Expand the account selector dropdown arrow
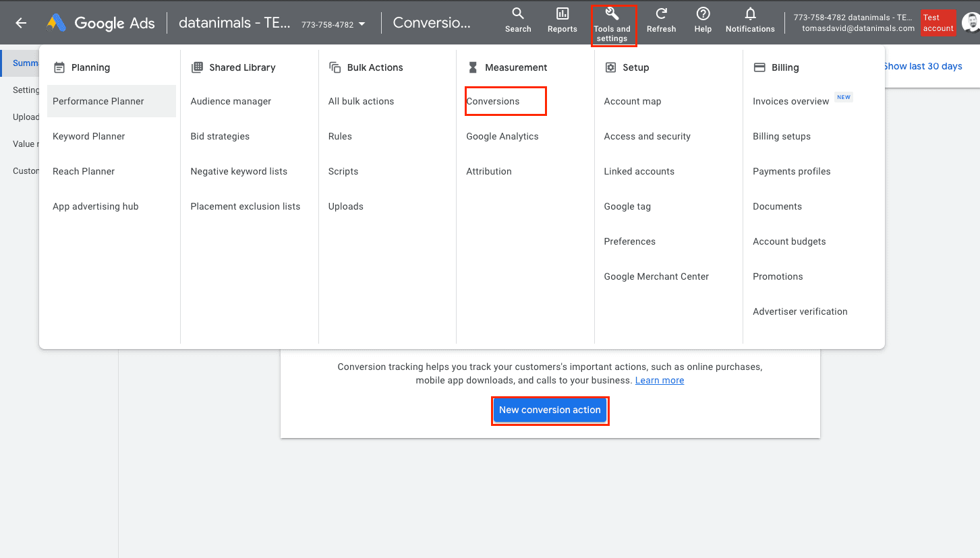Viewport: 980px width, 558px height. click(362, 24)
